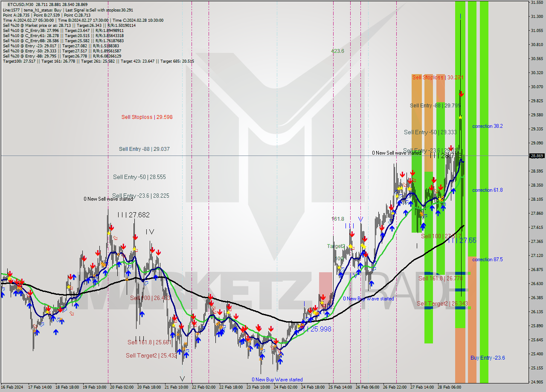
Task: Select the 29.335 price axis label
Action: coord(537,129)
